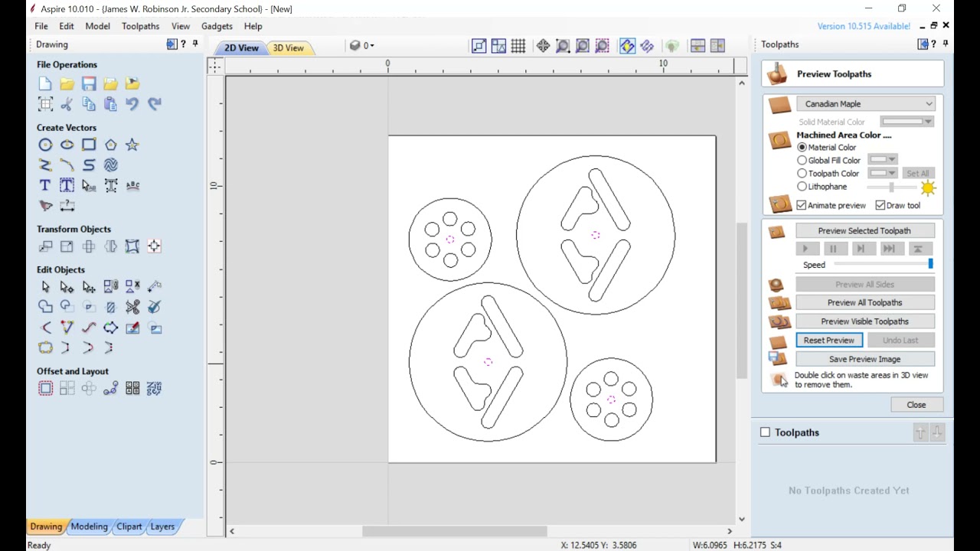Pin the Drawing panel
The height and width of the screenshot is (551, 980).
click(x=195, y=44)
